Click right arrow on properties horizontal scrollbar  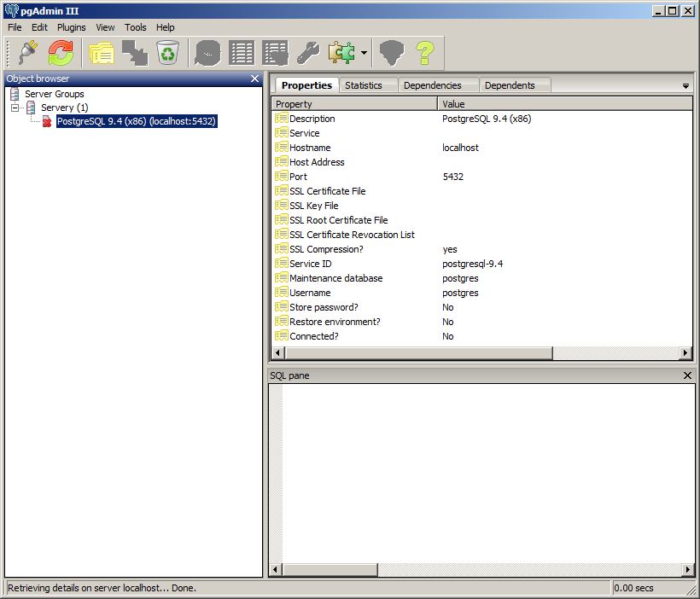[x=685, y=353]
